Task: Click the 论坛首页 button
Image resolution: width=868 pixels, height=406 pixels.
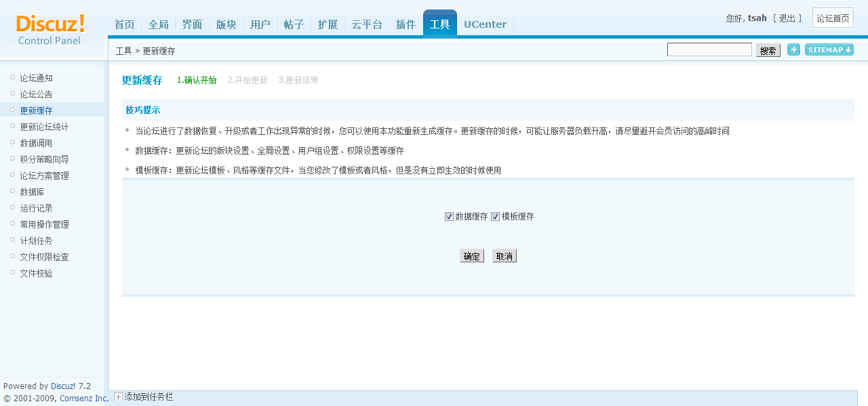Action: tap(833, 18)
